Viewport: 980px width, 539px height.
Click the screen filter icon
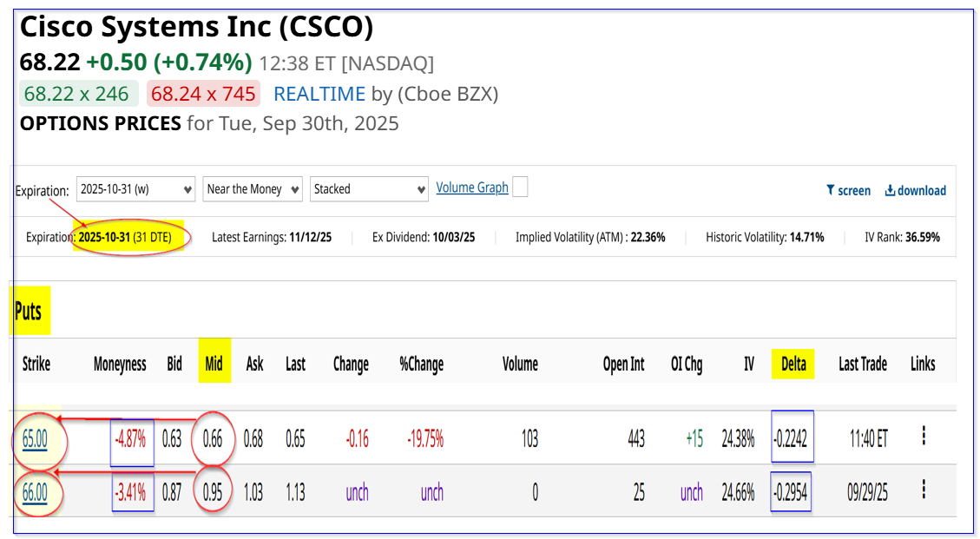[830, 190]
